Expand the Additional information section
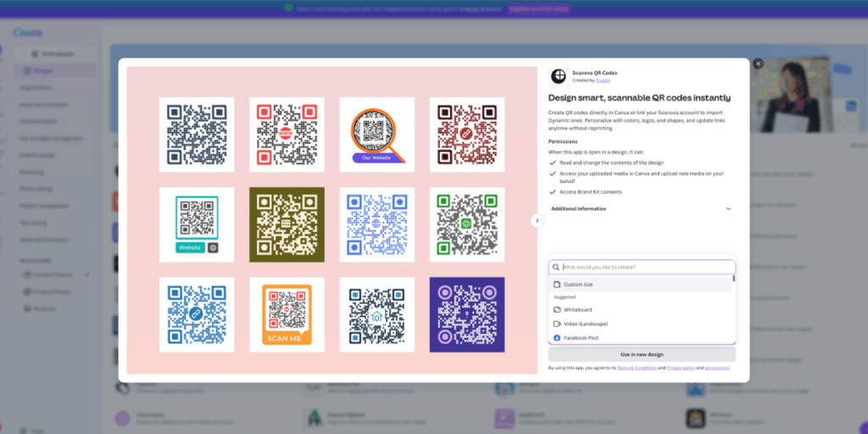The width and height of the screenshot is (868, 434). pyautogui.click(x=727, y=209)
